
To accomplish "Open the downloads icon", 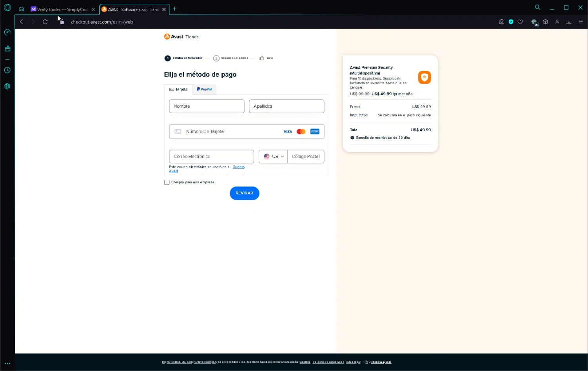I will click(569, 22).
